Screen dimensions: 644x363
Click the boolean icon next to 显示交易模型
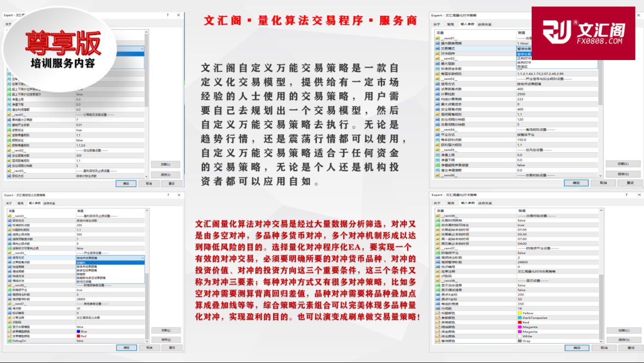click(x=9, y=327)
